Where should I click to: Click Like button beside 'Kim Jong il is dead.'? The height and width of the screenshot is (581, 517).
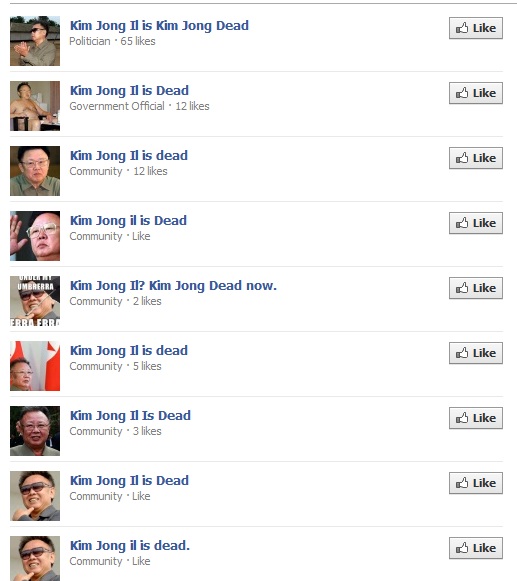[475, 548]
